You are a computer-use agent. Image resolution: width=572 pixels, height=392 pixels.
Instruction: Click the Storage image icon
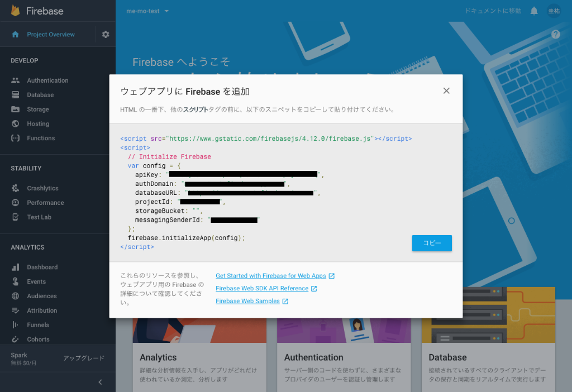tap(15, 109)
